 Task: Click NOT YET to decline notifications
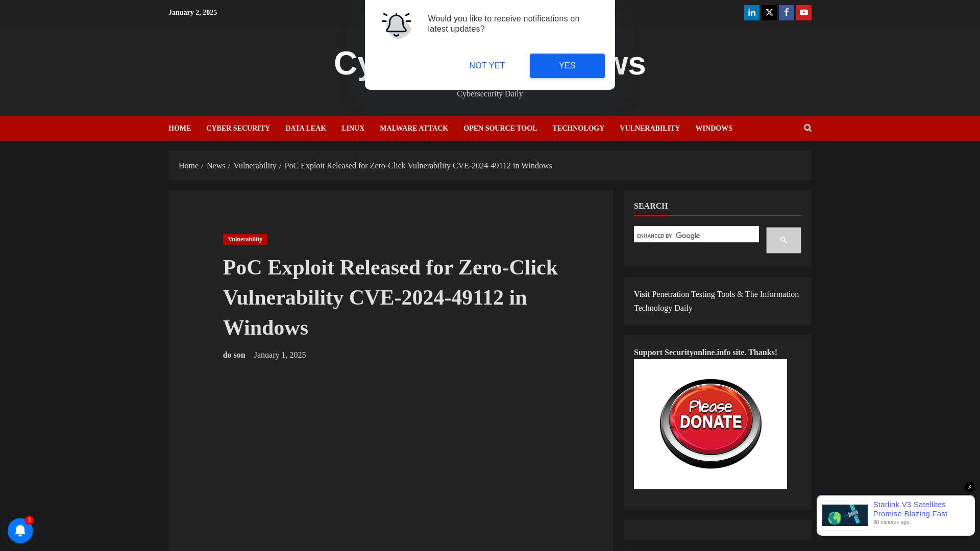(x=486, y=65)
